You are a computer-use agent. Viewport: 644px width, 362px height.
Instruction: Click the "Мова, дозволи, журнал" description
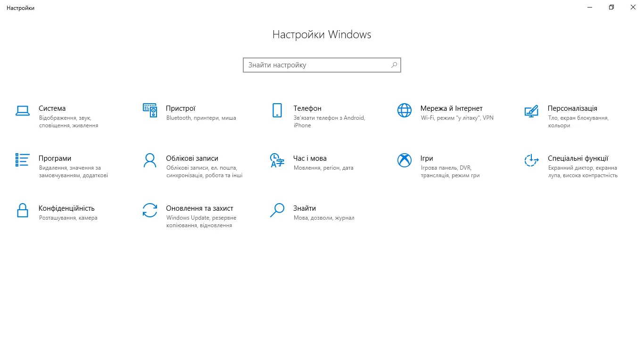coord(324,218)
